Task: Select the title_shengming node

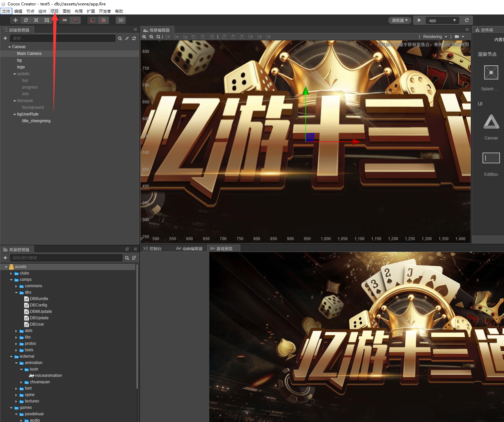Action: (x=36, y=121)
